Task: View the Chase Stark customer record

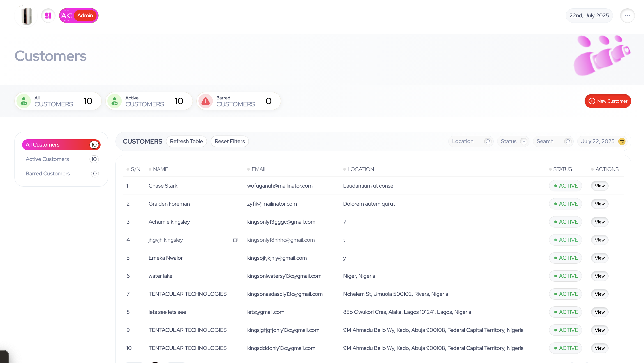Action: tap(600, 186)
